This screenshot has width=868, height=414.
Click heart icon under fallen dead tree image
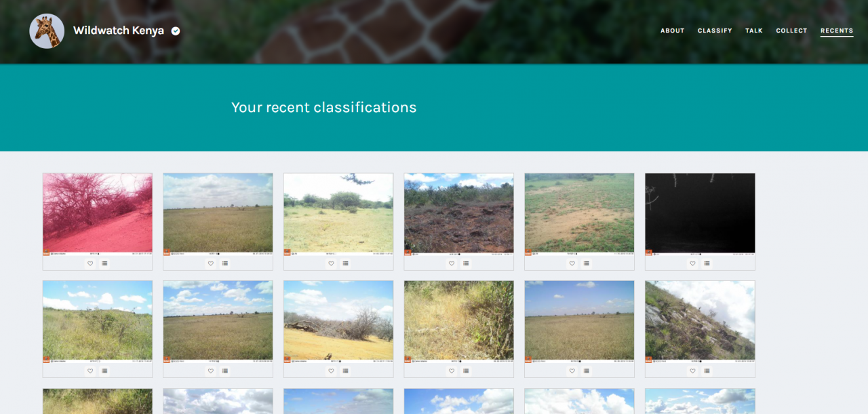(331, 371)
